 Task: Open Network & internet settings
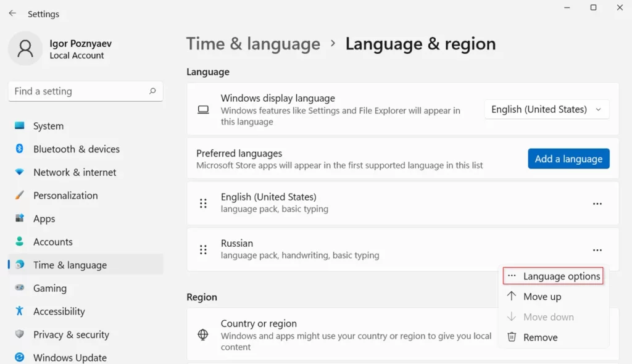pyautogui.click(x=74, y=173)
